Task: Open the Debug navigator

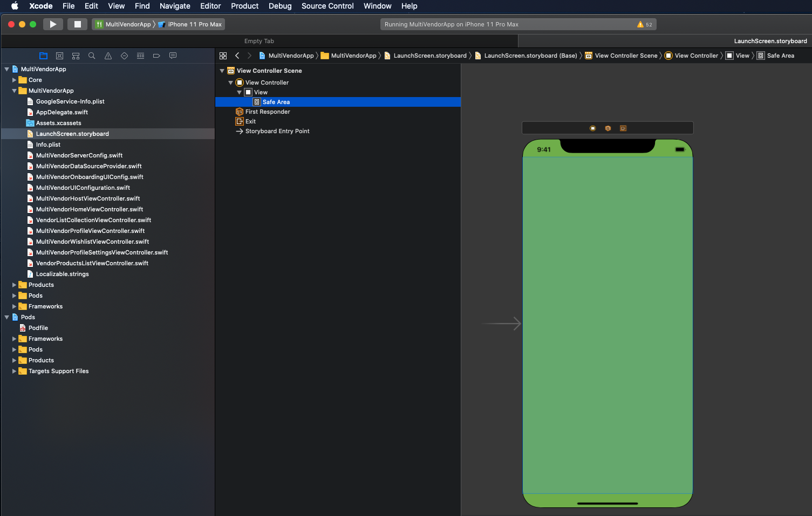Action: tap(140, 56)
